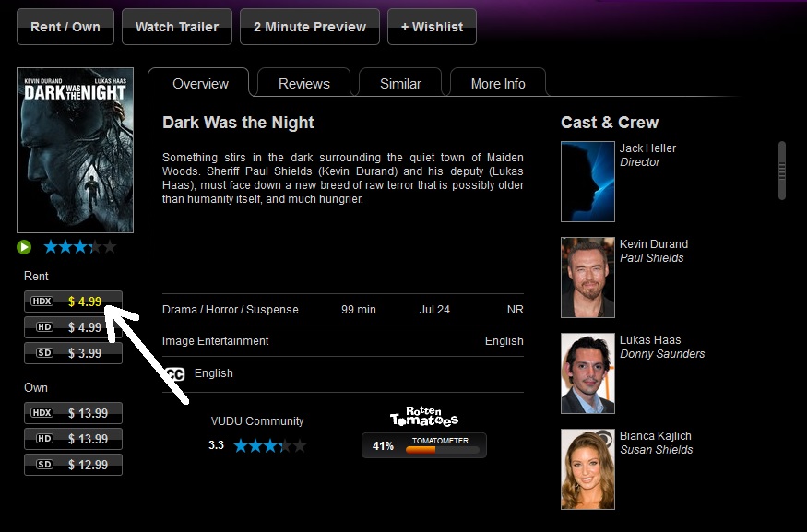The image size is (807, 532).
Task: Click the Image Entertainment studio text
Action: click(x=215, y=341)
